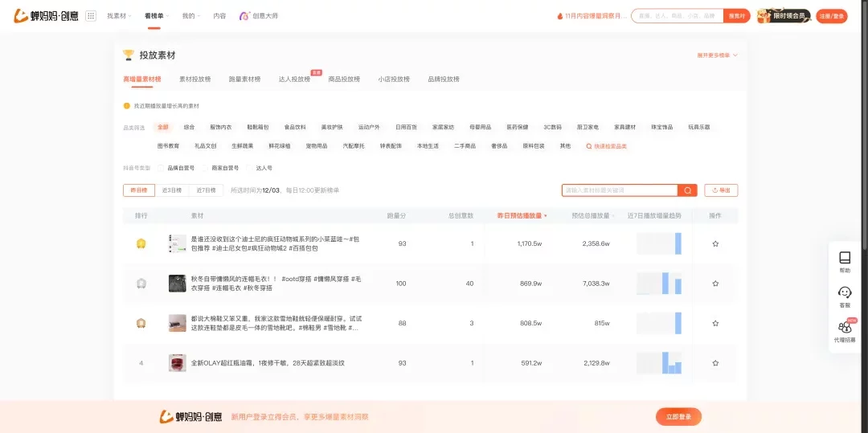
Task: Expand 展开更多榜单 list
Action: 717,55
